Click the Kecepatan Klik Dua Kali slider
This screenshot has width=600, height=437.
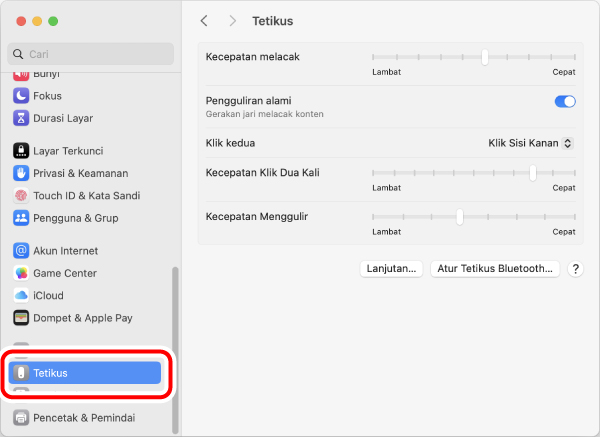point(473,173)
